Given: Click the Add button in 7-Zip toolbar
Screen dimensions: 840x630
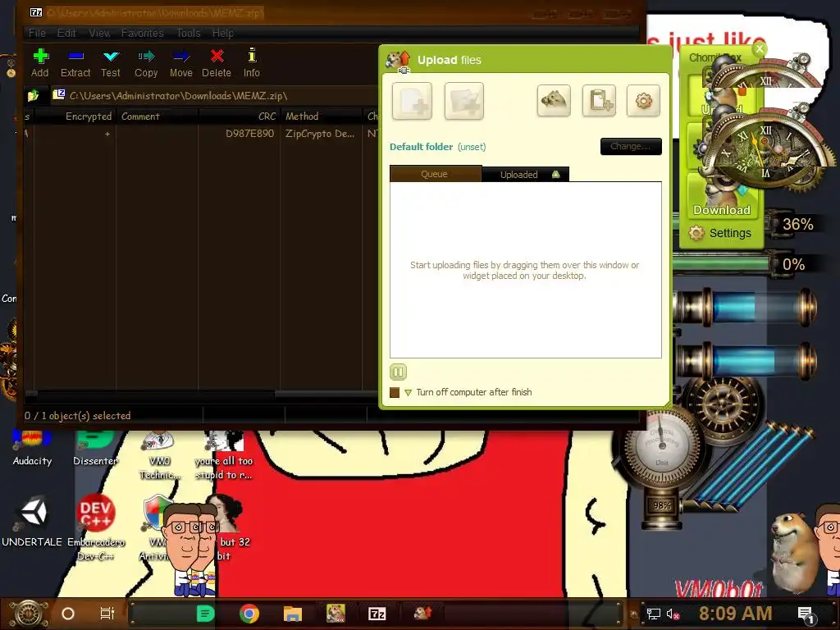Looking at the screenshot, I should coord(40,63).
